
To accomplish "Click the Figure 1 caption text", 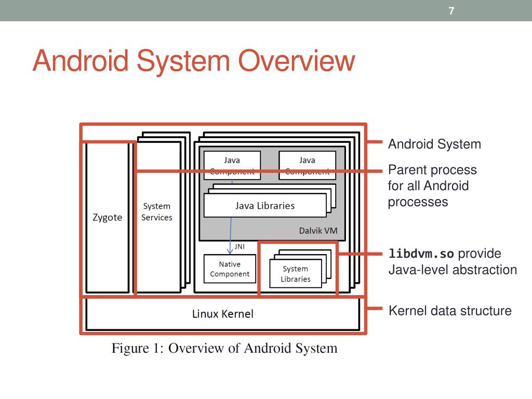I will tap(224, 349).
